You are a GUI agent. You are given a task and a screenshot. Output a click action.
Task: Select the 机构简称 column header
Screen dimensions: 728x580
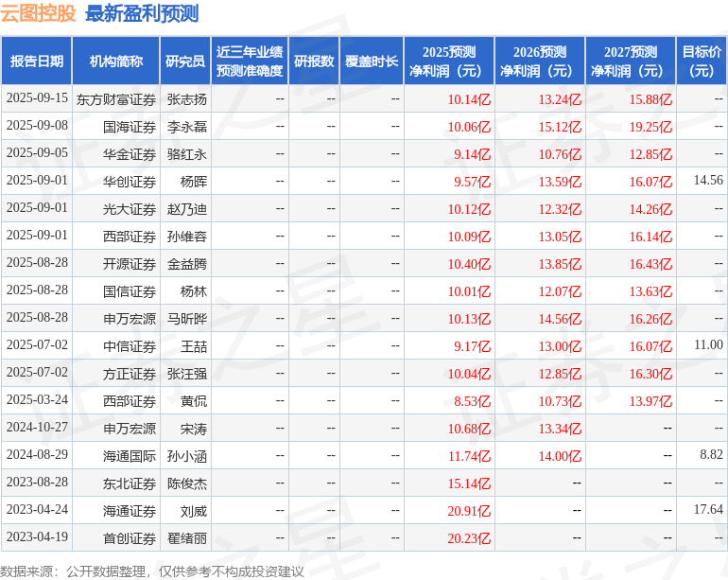(116, 62)
